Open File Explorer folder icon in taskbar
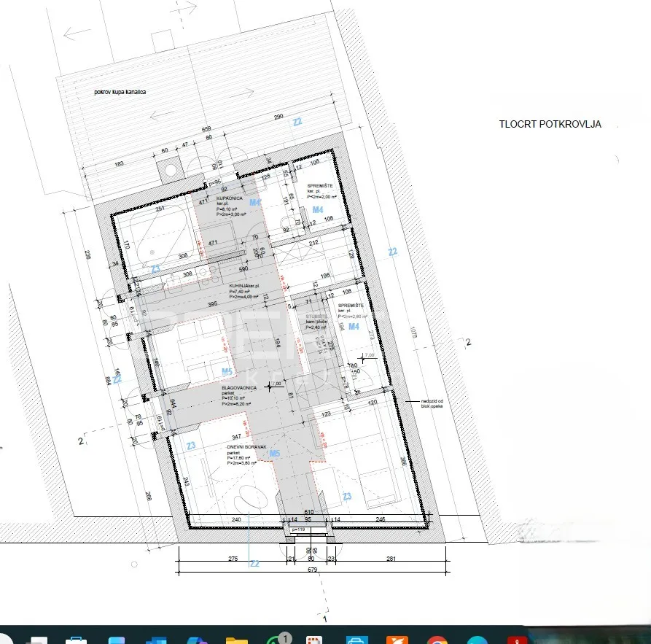The image size is (651, 644). 237,640
